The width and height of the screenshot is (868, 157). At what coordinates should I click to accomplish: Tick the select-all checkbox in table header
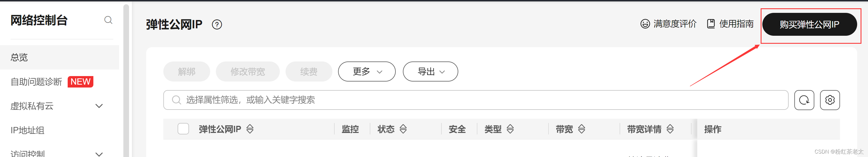(x=183, y=129)
